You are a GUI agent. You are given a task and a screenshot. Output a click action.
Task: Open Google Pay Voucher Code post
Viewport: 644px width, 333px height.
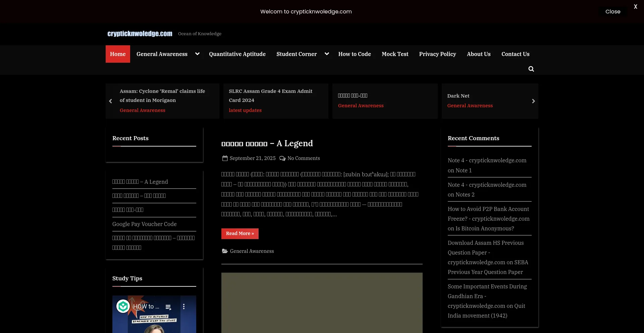tap(144, 224)
